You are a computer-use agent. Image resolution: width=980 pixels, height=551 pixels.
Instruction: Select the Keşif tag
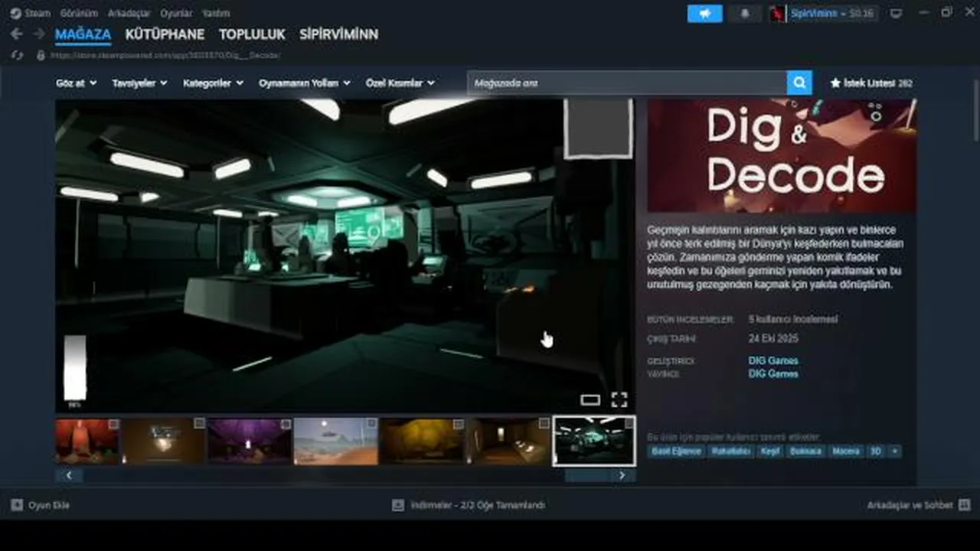point(769,452)
